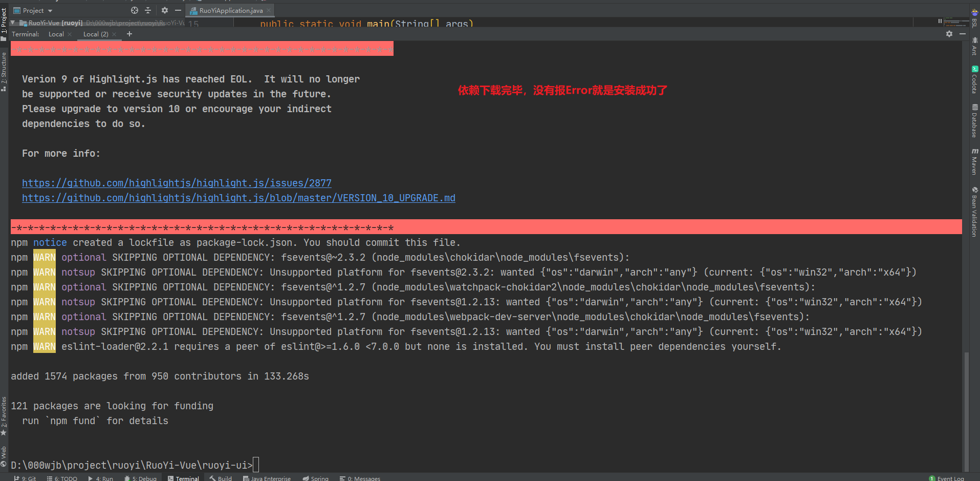Open the Ant tool window
The width and height of the screenshot is (980, 481).
[974, 46]
